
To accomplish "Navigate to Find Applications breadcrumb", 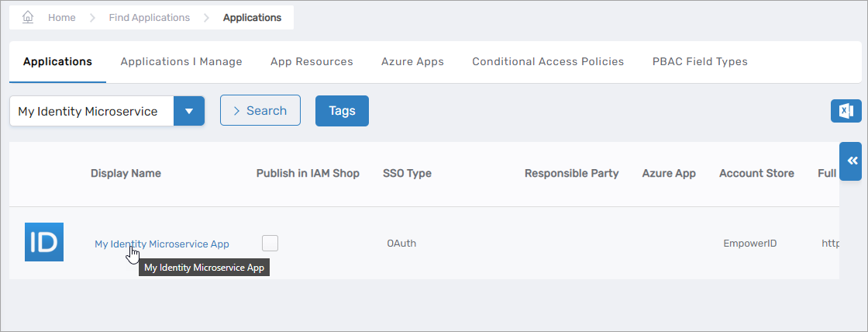I will click(x=149, y=17).
